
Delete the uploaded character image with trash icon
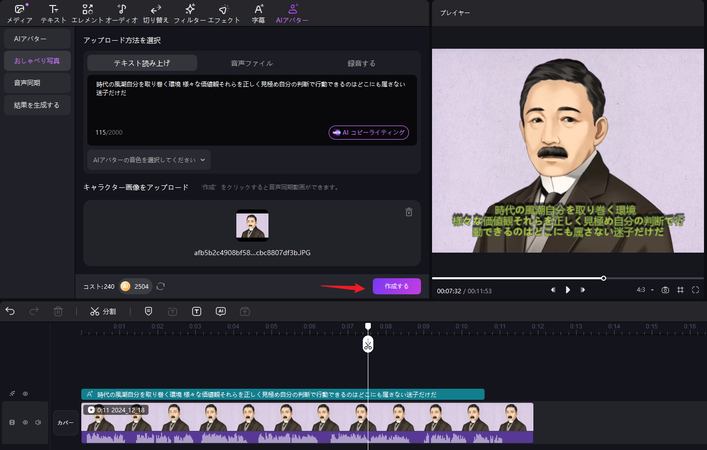point(409,212)
